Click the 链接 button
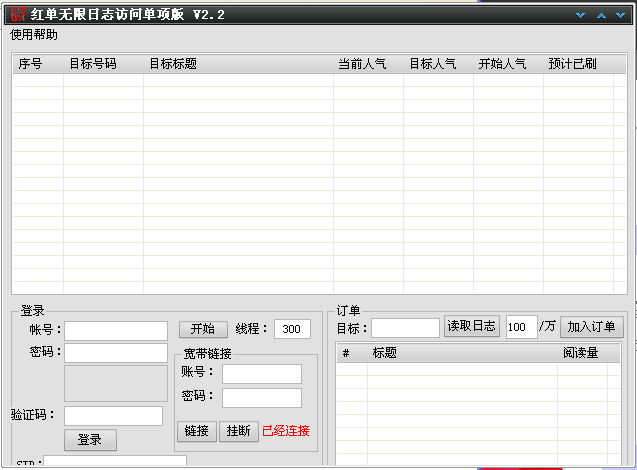Viewport: 637px width, 470px height. click(197, 431)
